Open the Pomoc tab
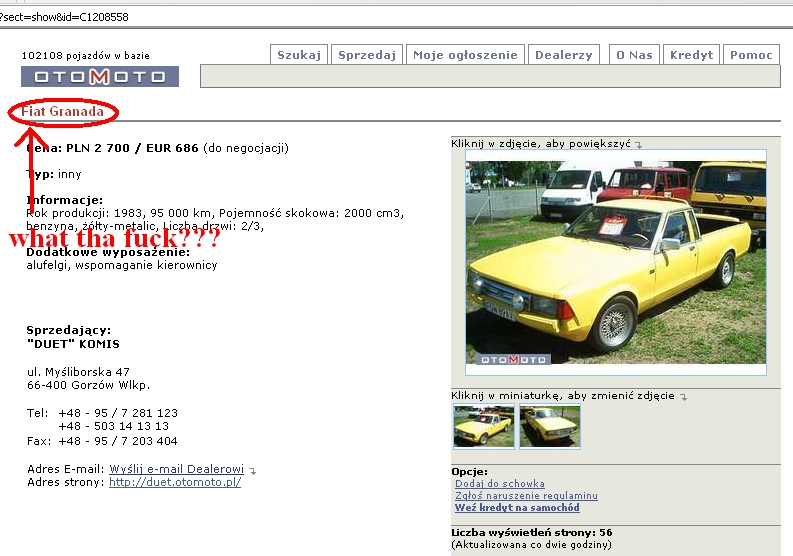Image resolution: width=793 pixels, height=556 pixels. (x=751, y=55)
